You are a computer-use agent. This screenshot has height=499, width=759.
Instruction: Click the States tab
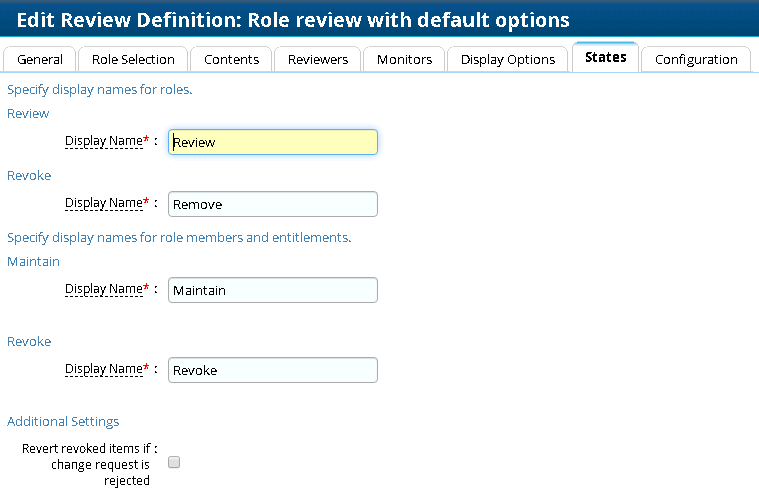coord(605,58)
